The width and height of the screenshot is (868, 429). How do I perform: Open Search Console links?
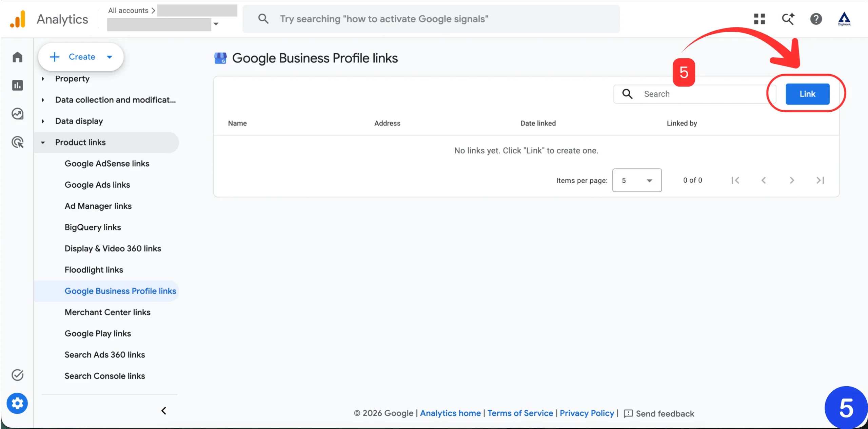105,376
